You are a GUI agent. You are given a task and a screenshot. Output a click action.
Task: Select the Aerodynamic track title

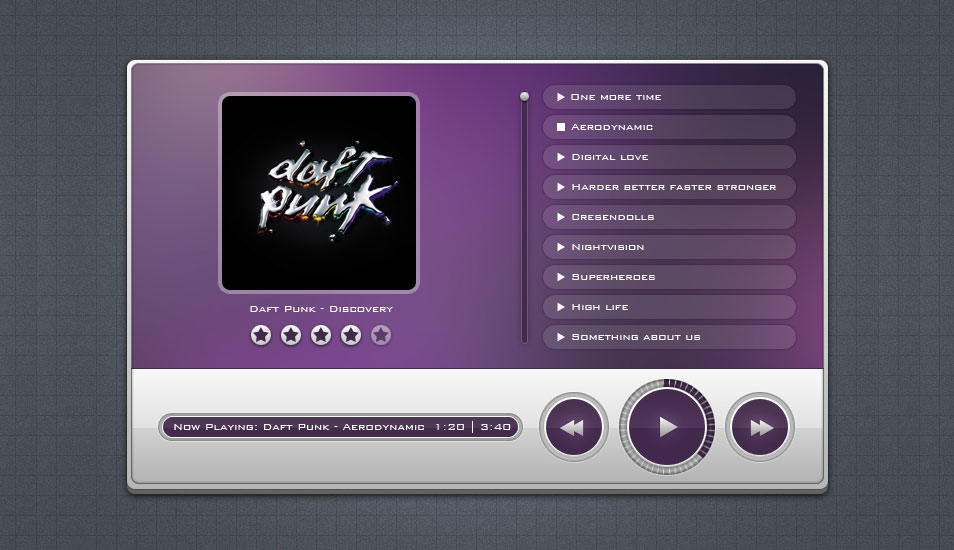point(612,127)
